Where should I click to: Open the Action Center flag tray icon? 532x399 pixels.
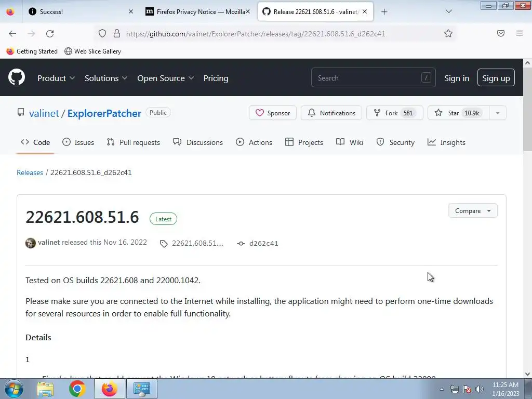pyautogui.click(x=467, y=389)
